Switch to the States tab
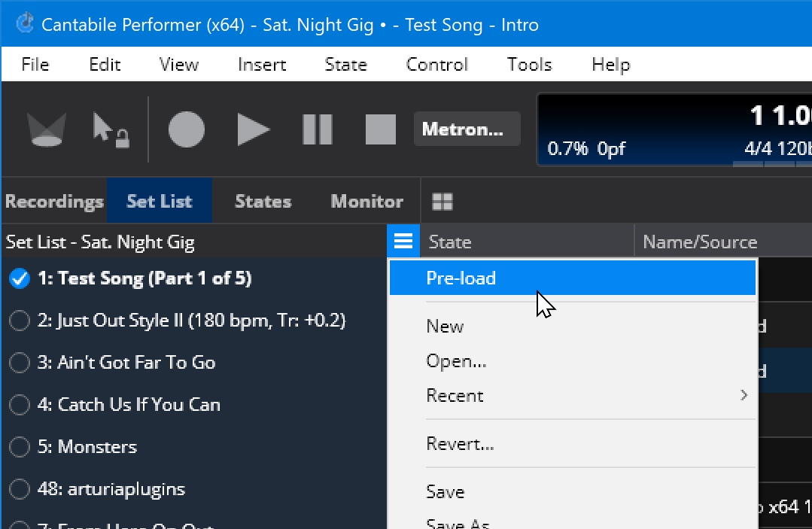This screenshot has height=529, width=812. pyautogui.click(x=263, y=201)
